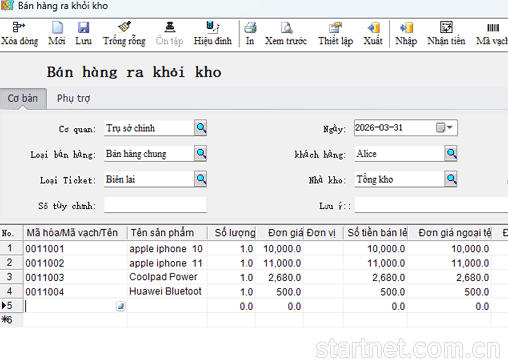The image size is (508, 361).
Task: Import data with Nhập icon
Action: (406, 27)
